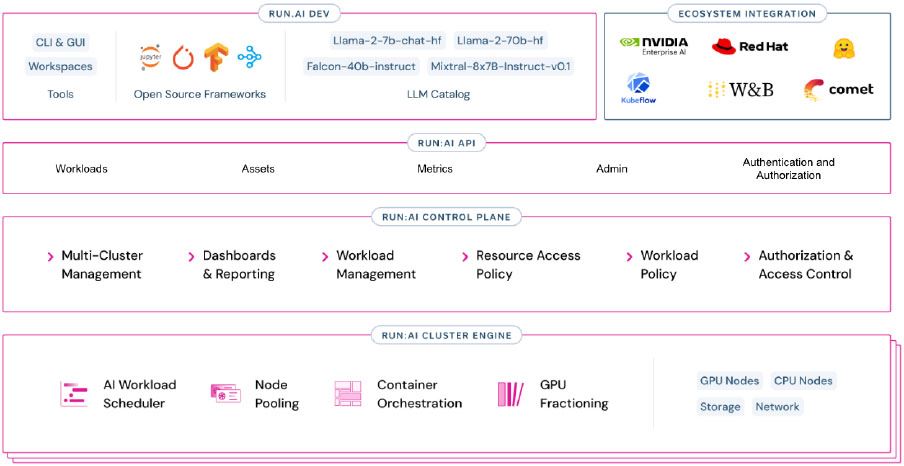The height and width of the screenshot is (466, 904).
Task: Select the PyTorch flame icon
Action: [183, 58]
